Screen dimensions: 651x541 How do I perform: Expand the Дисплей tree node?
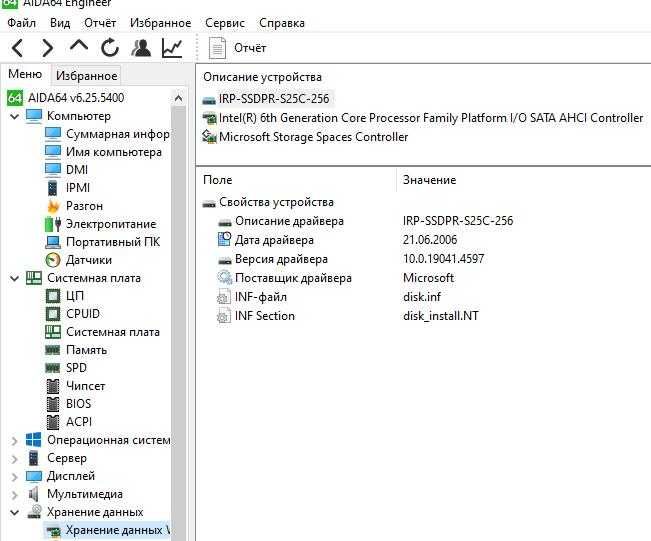[x=15, y=477]
